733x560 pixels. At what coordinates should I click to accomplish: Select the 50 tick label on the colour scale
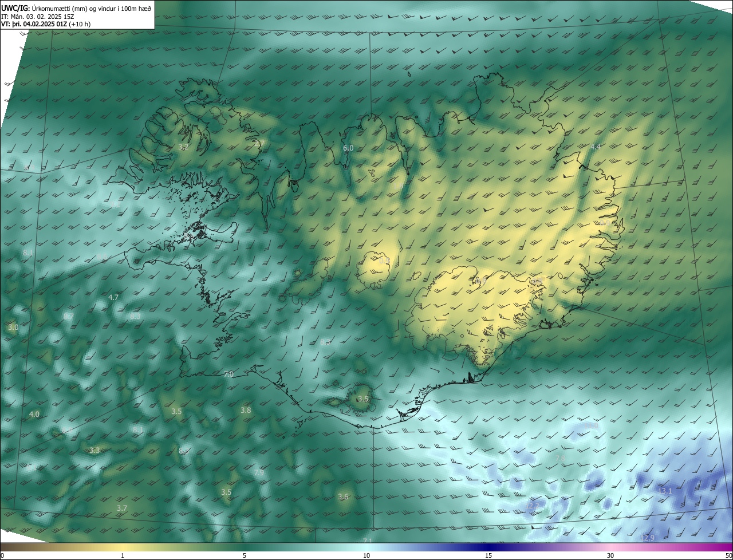(728, 555)
